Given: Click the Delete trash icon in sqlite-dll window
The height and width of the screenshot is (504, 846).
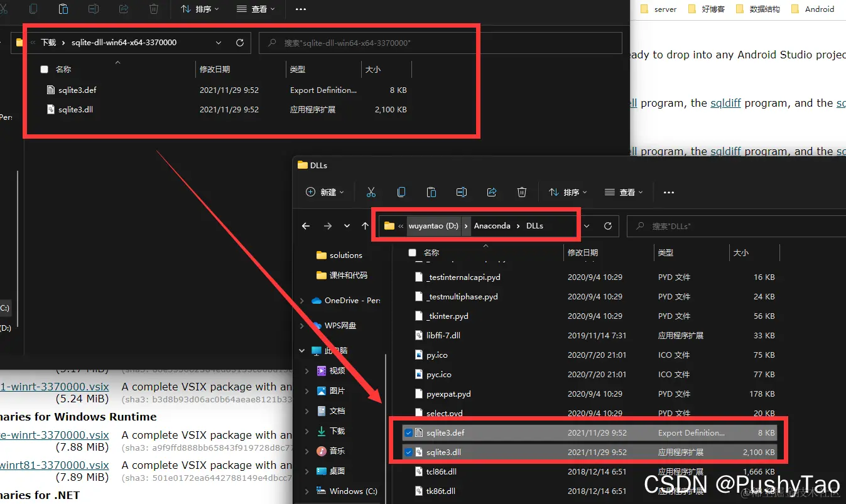Looking at the screenshot, I should coord(154,9).
